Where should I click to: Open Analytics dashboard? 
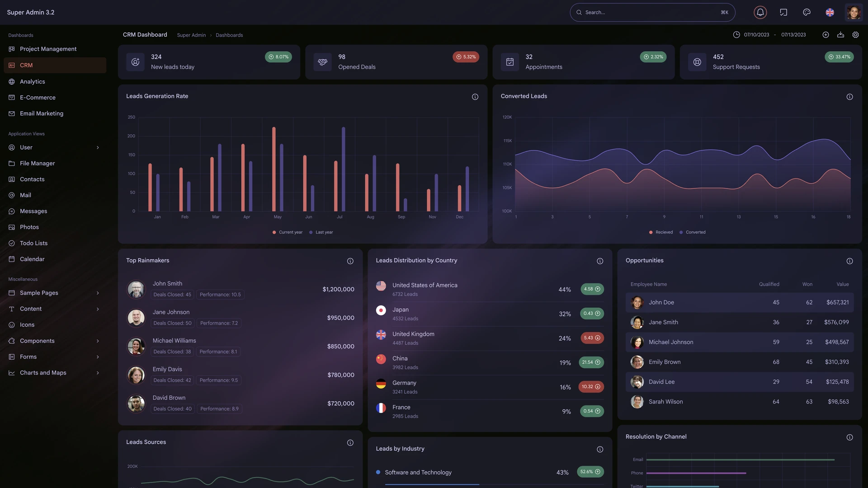[55, 81]
